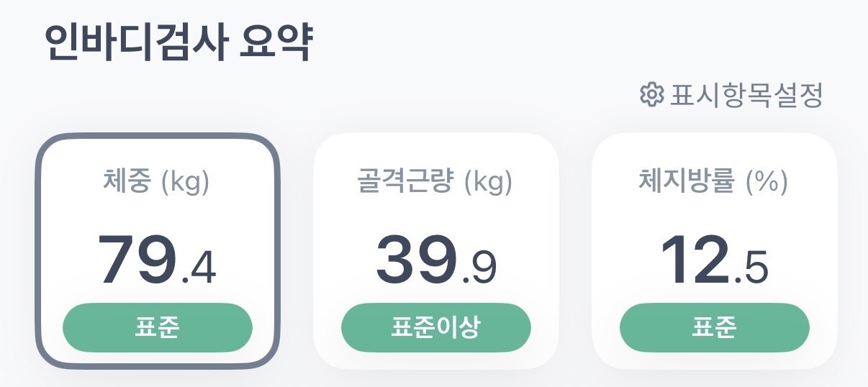Open 표시항목설정 display item settings
868x387 pixels.
tap(731, 94)
